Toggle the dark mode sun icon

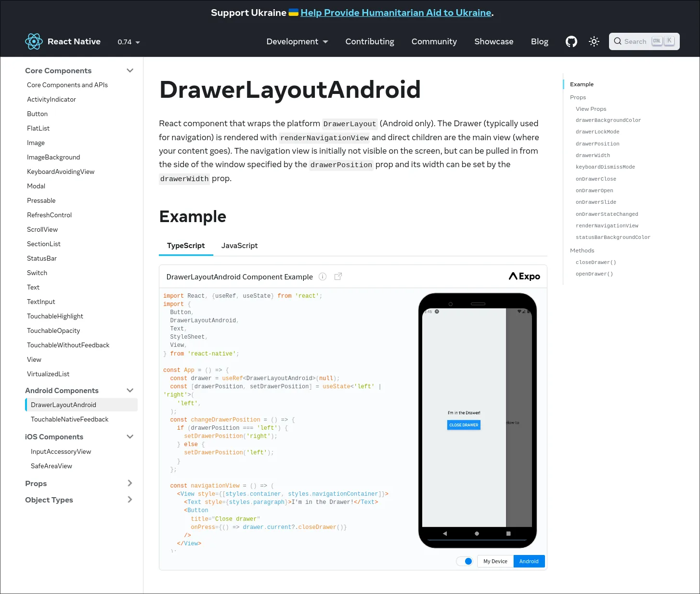(594, 41)
